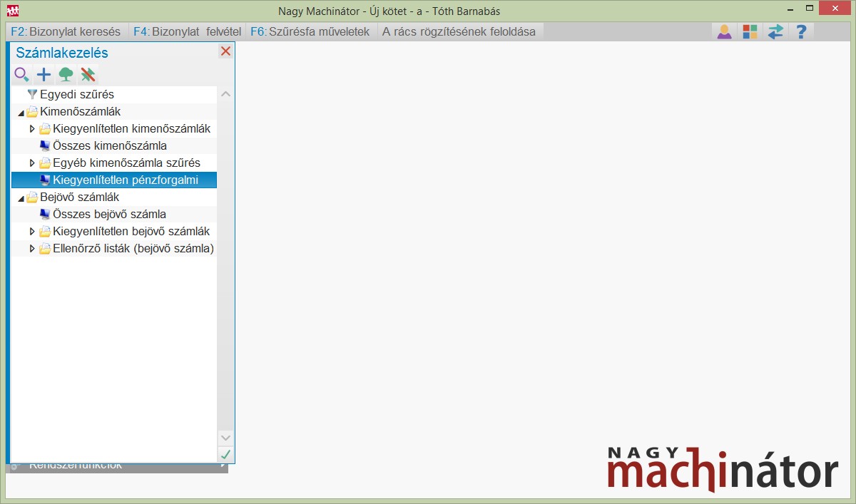
Task: Select Egyedi szűrés in the tree
Action: coord(77,94)
